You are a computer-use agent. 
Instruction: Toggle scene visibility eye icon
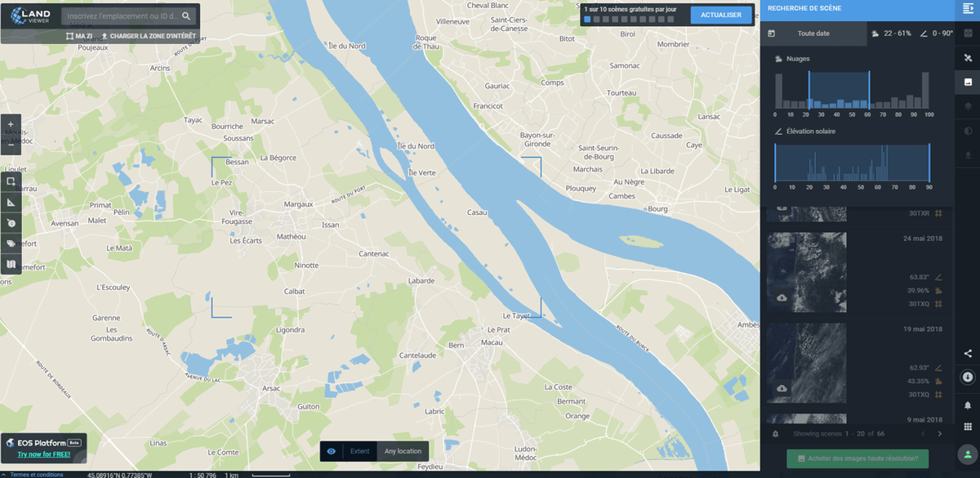click(x=331, y=451)
